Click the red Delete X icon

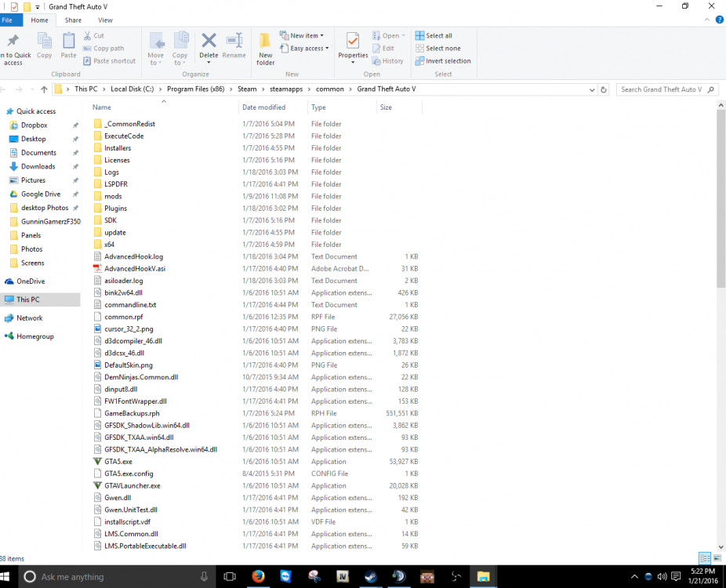coord(209,41)
